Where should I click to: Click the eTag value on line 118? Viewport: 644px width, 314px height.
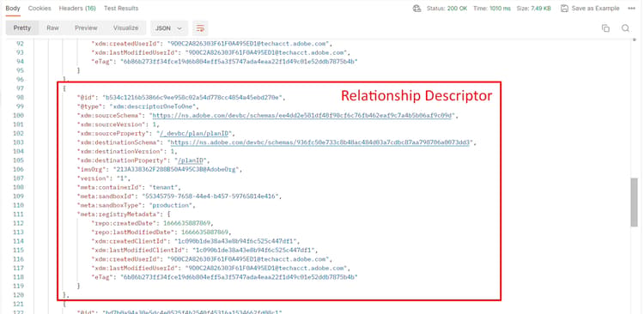(x=239, y=277)
